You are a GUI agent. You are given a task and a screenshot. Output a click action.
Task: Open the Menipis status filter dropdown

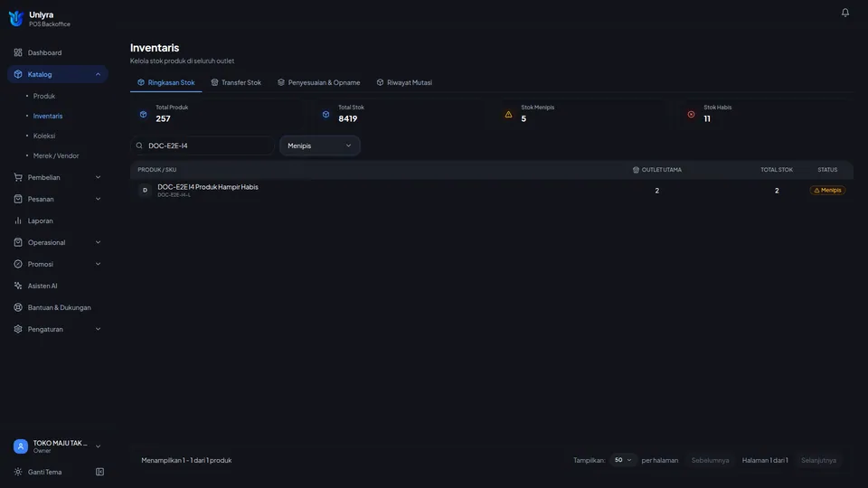tap(319, 145)
